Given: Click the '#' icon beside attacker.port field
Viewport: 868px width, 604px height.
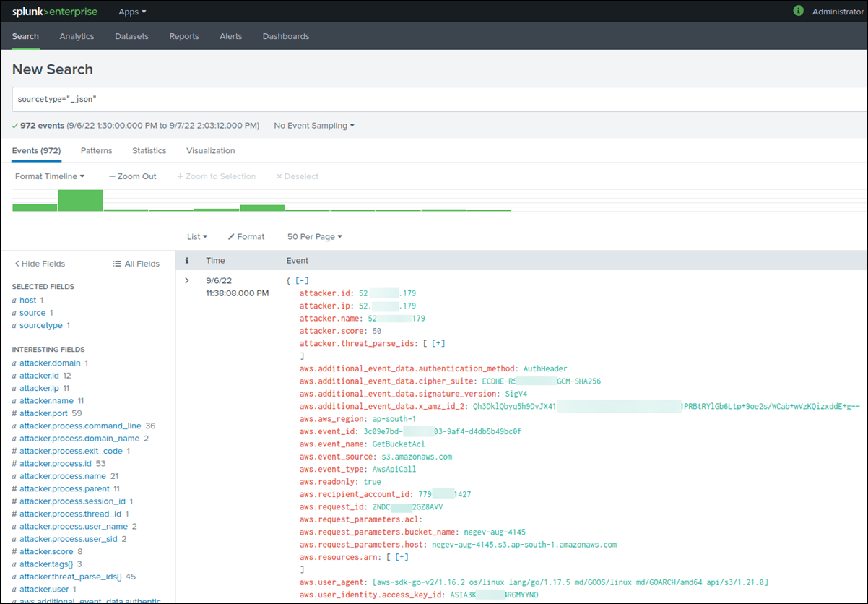Looking at the screenshot, I should coord(14,413).
